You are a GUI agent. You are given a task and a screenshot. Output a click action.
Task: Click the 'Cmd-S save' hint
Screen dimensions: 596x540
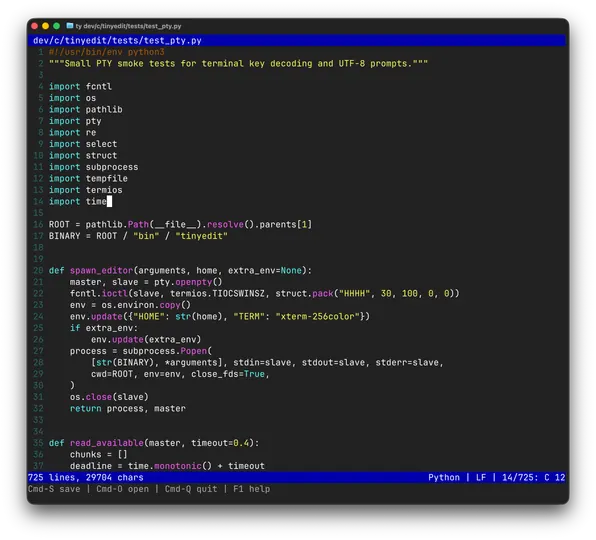pos(54,489)
